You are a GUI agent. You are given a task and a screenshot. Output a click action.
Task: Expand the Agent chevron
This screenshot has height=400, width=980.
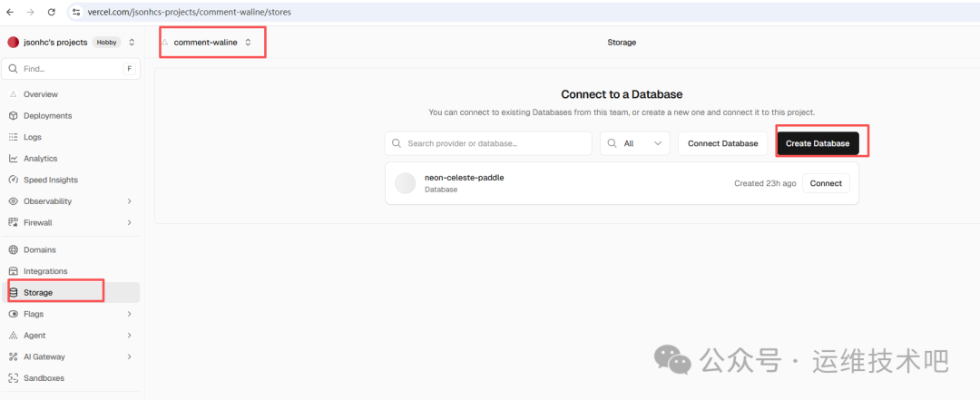click(130, 335)
